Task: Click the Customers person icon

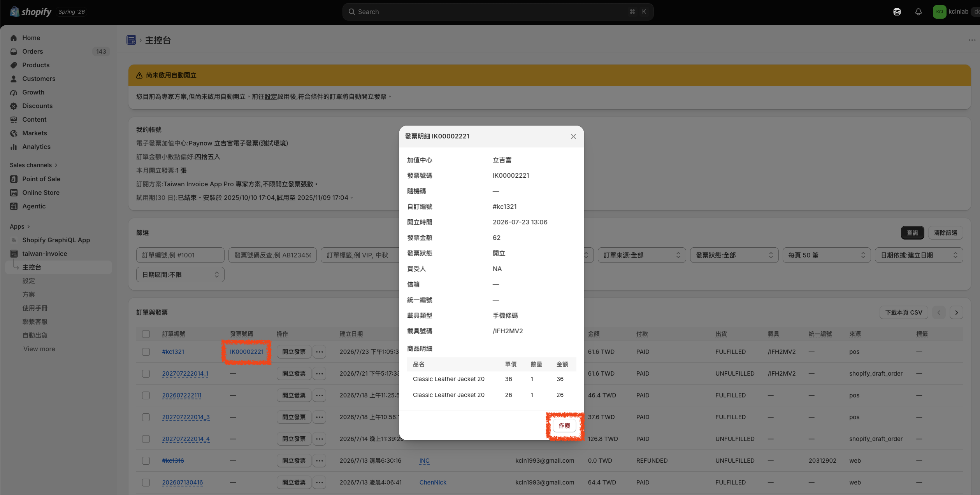Action: coord(14,79)
